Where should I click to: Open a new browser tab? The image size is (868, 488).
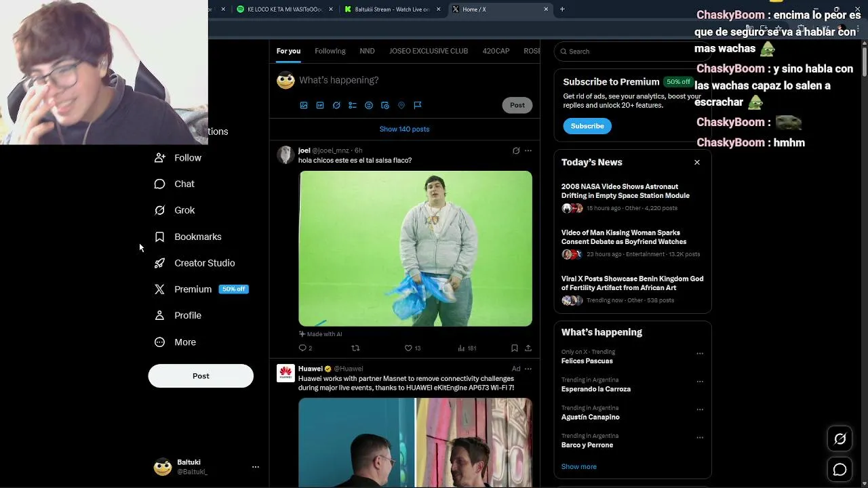tap(562, 9)
